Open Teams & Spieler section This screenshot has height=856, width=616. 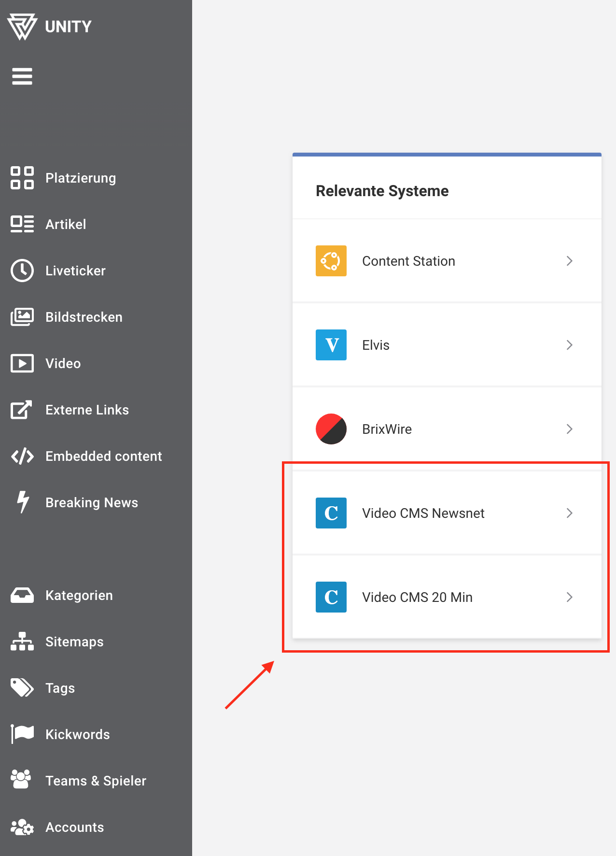(x=96, y=781)
